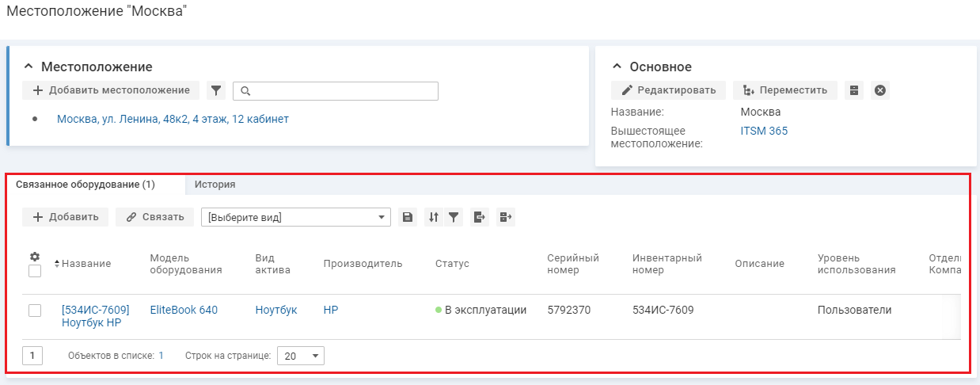Select the Связанное оборудование tab
The width and height of the screenshot is (980, 385).
tap(85, 185)
